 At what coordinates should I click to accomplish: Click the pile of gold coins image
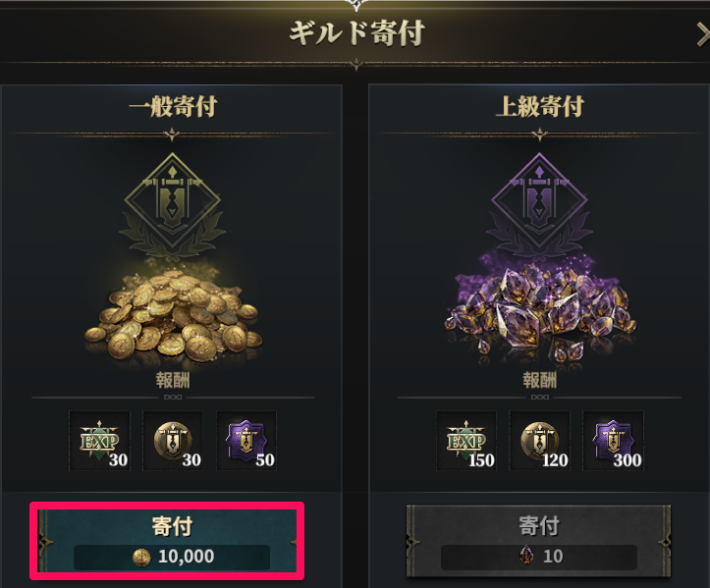point(173,315)
